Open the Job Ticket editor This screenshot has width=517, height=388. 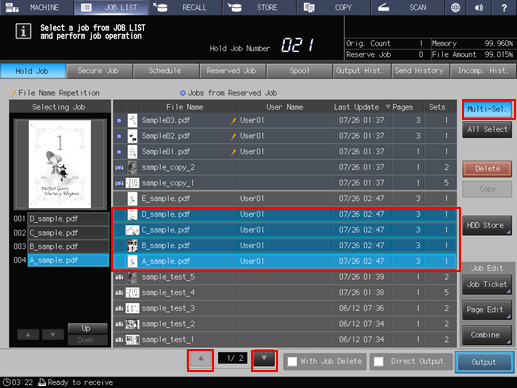[x=487, y=284]
